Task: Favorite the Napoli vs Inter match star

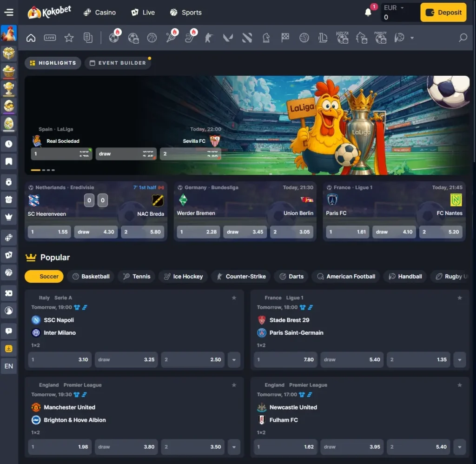Action: tap(234, 298)
